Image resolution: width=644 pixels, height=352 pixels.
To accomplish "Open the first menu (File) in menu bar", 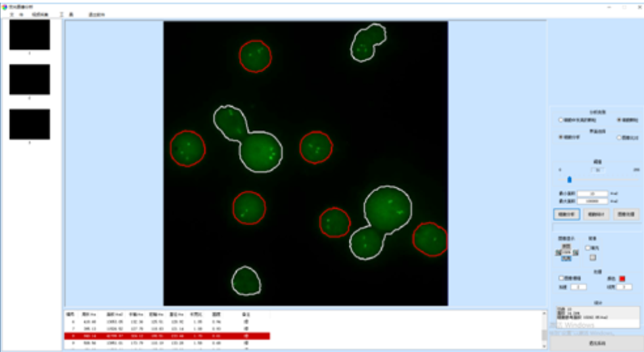I will [16, 14].
